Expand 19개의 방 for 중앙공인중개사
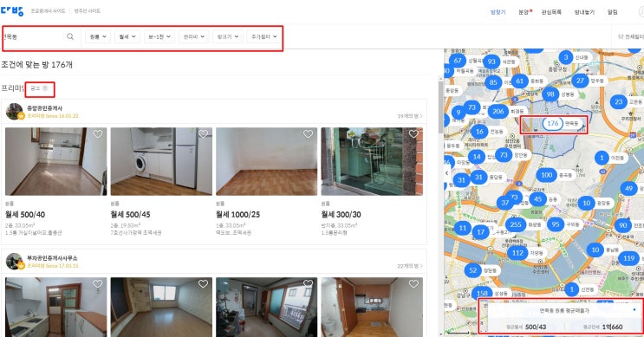This screenshot has height=337, width=644. [410, 116]
